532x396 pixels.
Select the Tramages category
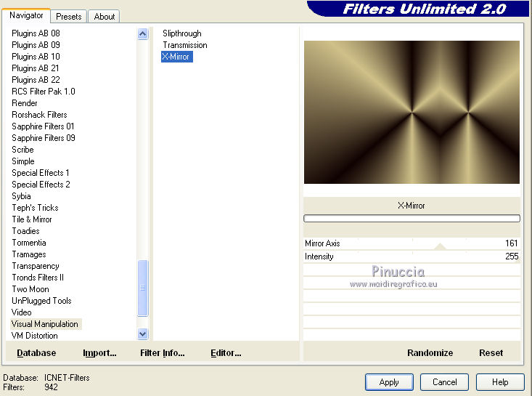[x=29, y=254]
